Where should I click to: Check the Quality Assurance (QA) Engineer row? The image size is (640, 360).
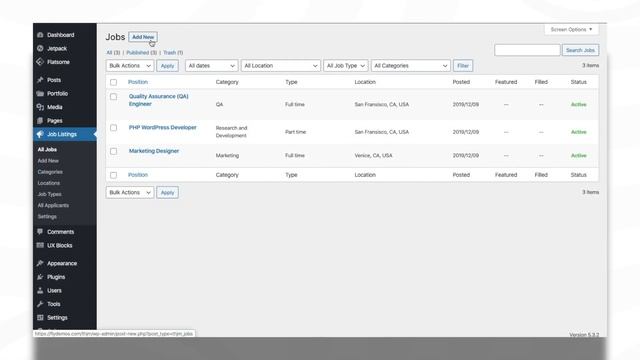[x=113, y=97]
